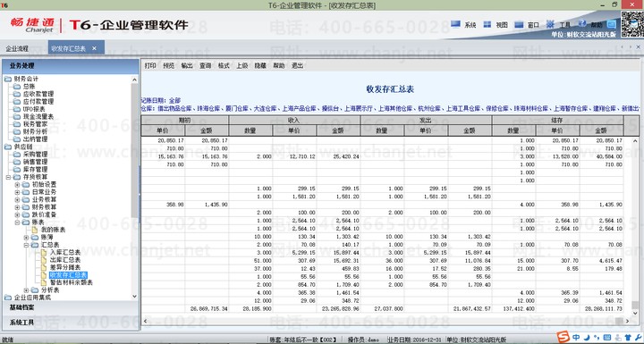Open the 业务处理 panel header
Screen dimensions: 644x344
coord(71,66)
